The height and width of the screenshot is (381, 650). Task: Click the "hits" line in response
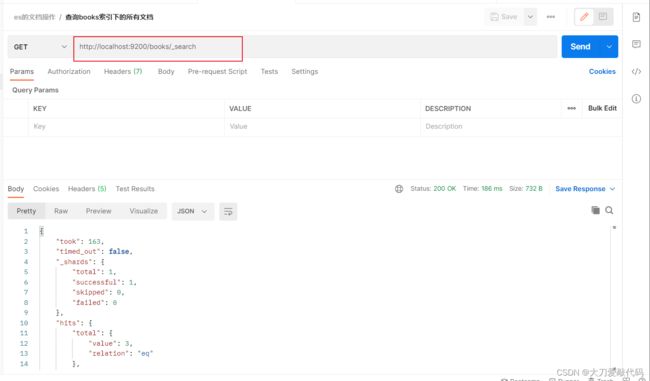pos(74,323)
